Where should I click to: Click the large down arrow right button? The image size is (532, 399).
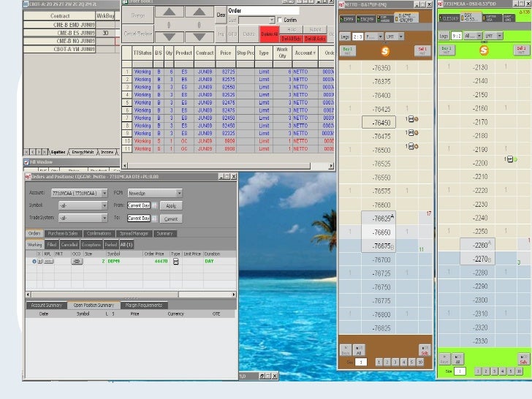click(x=197, y=37)
